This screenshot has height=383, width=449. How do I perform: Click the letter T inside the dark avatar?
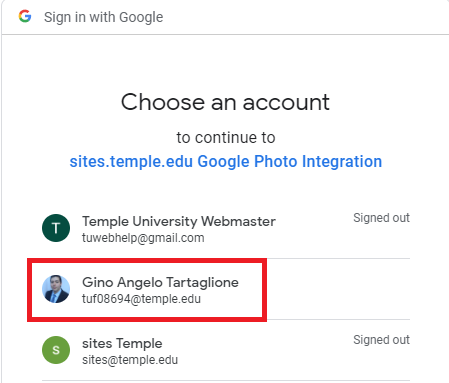[x=56, y=228]
